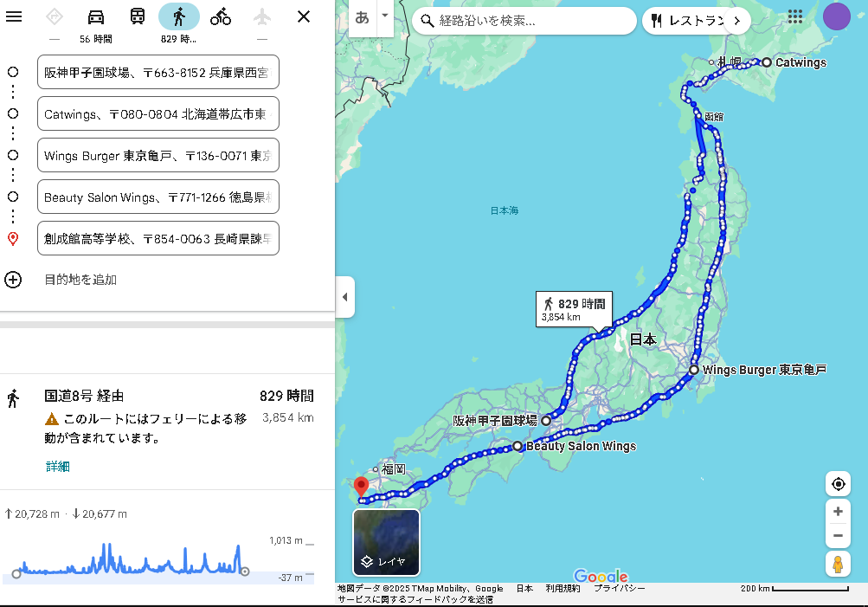Open the 利用規約 terms link
868x607 pixels.
563,588
